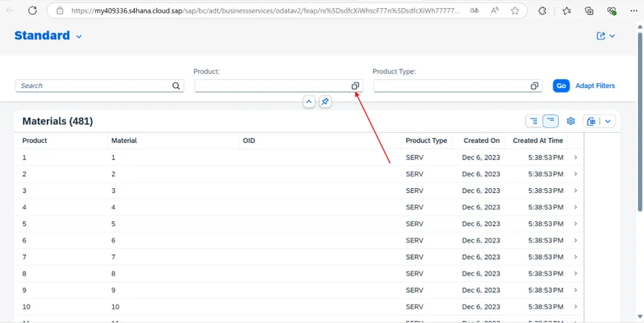Expand the Standard view variant dropdown
Image resolution: width=644 pixels, height=323 pixels.
pos(79,37)
